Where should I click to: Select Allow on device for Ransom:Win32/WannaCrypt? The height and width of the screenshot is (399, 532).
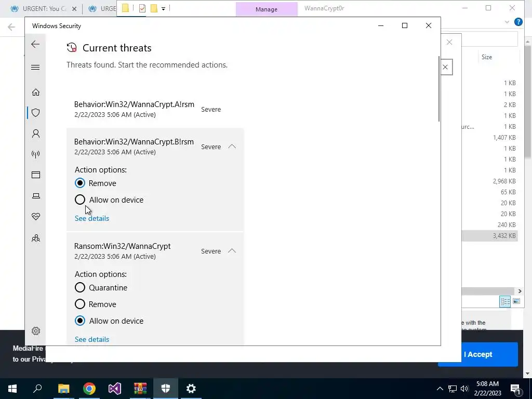[x=79, y=321]
